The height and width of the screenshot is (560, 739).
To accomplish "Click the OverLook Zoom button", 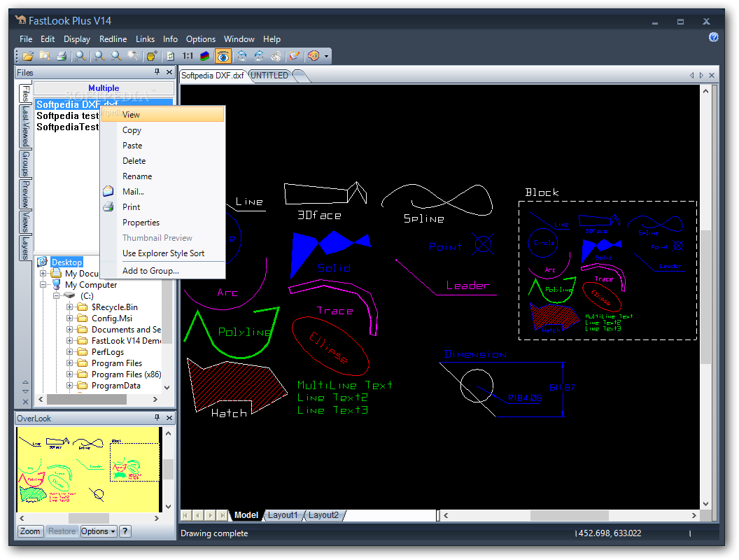I will (30, 531).
